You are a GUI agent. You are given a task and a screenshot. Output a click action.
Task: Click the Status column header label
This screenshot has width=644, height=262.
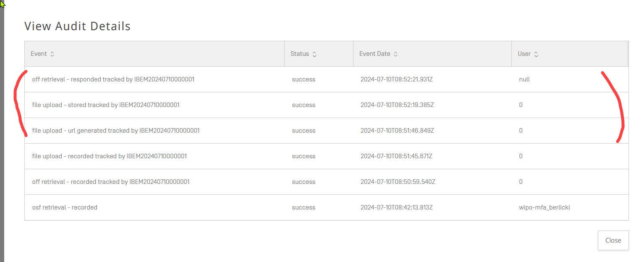point(299,54)
